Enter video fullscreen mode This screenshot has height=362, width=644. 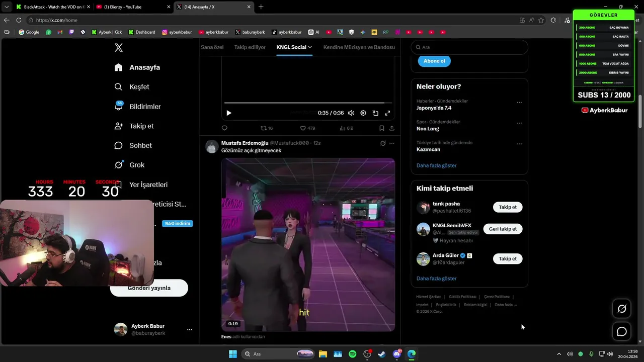point(387,113)
